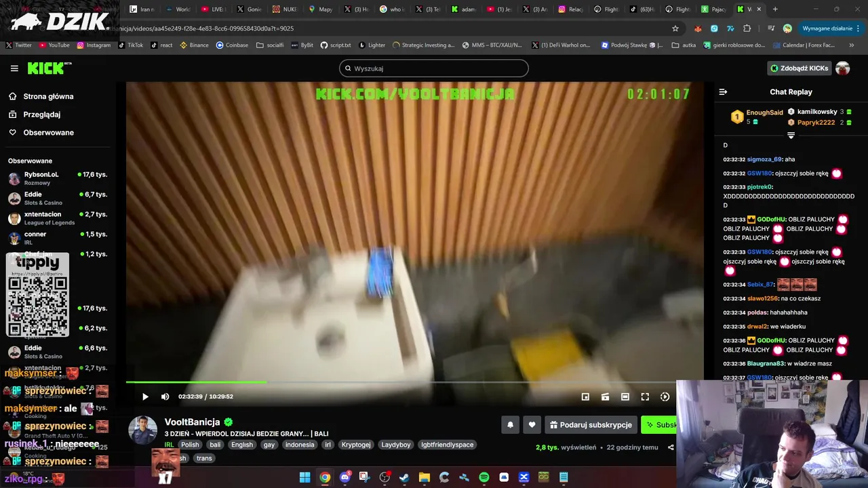The image size is (868, 488).
Task: Click Podaruj subskrypcje button
Action: [x=591, y=425]
